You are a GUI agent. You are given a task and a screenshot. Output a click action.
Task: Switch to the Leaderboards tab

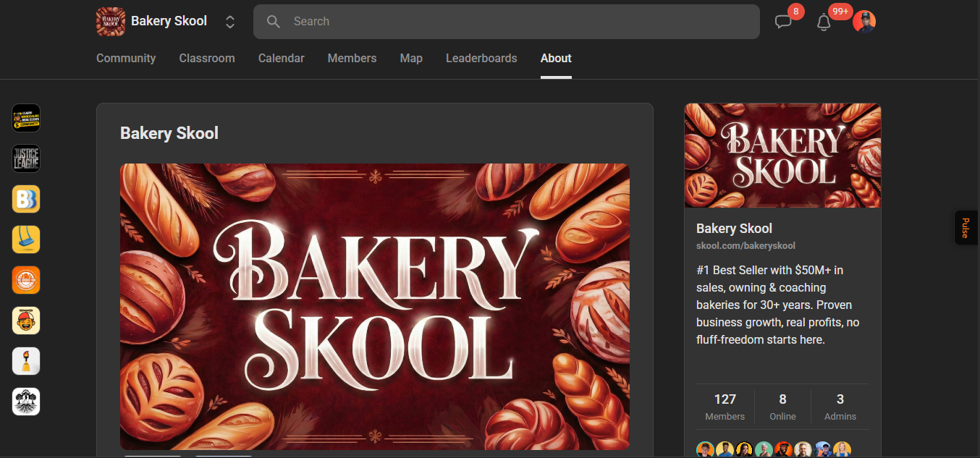[x=481, y=58]
